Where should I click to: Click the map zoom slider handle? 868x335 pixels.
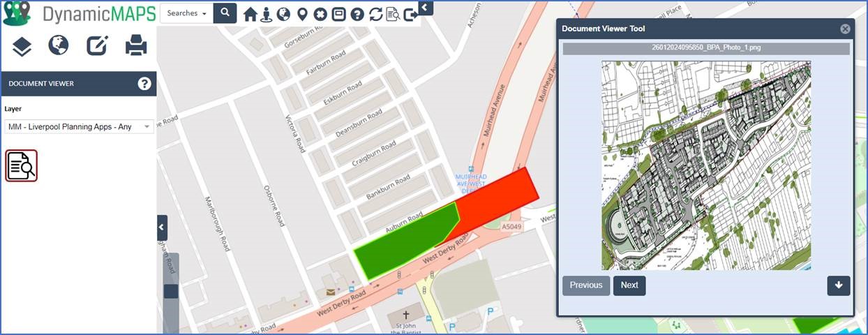tap(171, 291)
